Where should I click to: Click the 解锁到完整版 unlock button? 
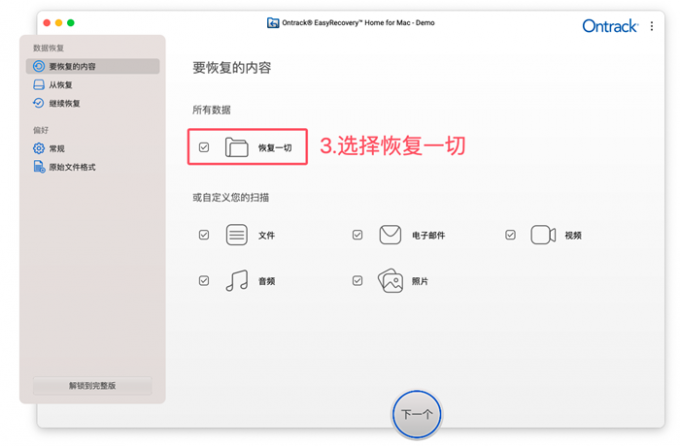(x=92, y=386)
